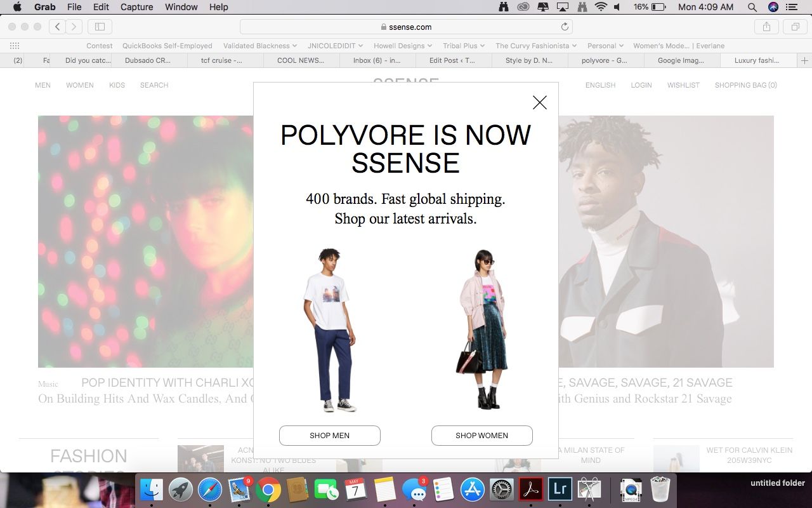The image size is (812, 508).
Task: Open the Safari Share button
Action: click(766, 27)
